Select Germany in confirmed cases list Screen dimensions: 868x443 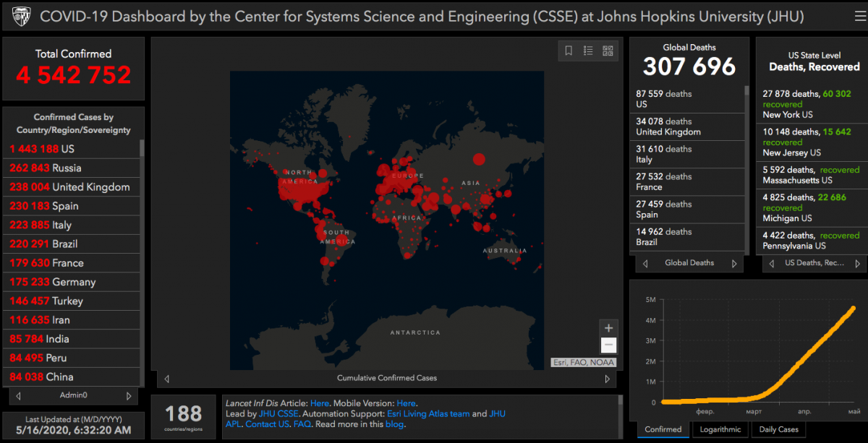(71, 282)
